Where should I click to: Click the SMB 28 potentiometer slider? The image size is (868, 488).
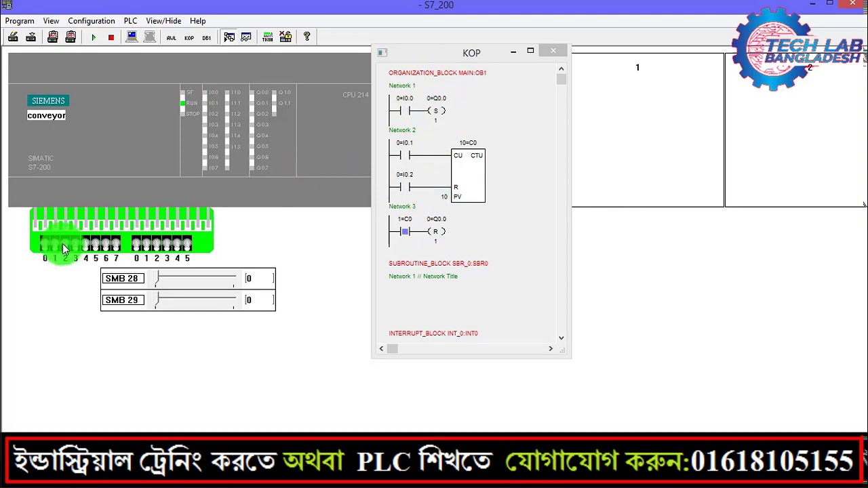[195, 279]
